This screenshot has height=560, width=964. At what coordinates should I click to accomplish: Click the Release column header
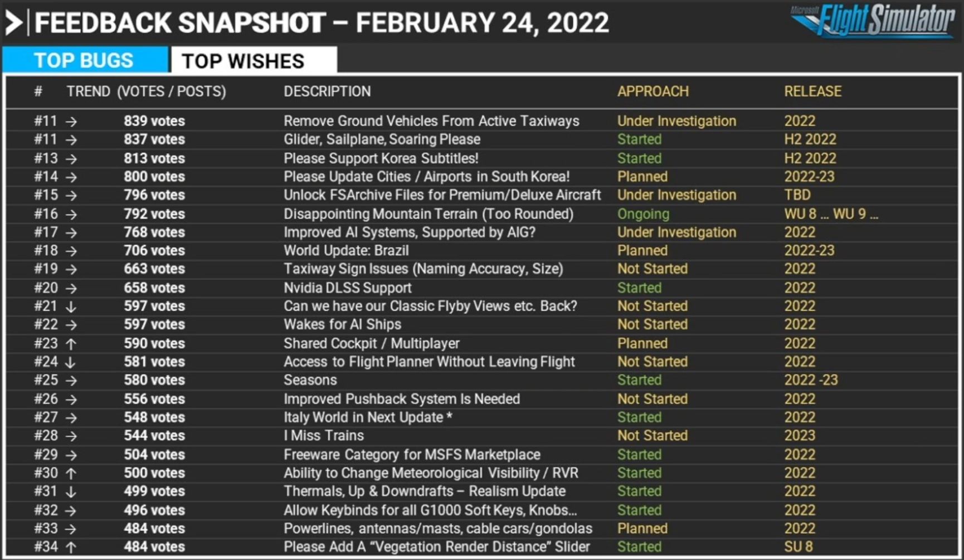pos(812,91)
